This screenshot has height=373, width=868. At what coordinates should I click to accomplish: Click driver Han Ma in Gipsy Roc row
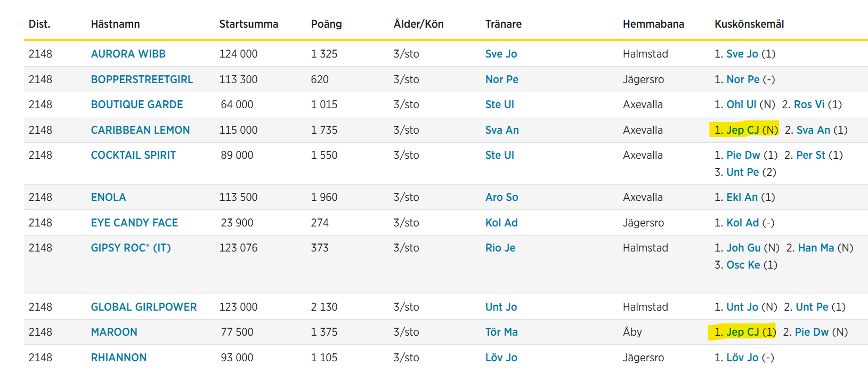tap(816, 248)
